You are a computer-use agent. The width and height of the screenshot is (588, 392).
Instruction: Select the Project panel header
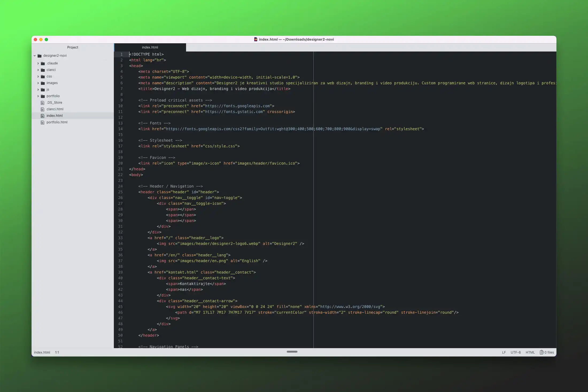73,48
